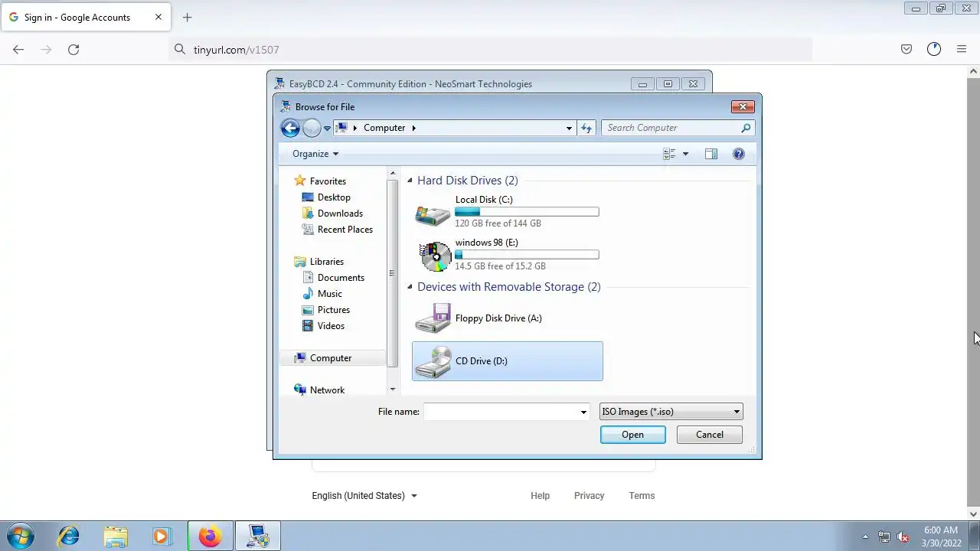
Task: Click EasyBCD taskbar icon
Action: pos(258,536)
